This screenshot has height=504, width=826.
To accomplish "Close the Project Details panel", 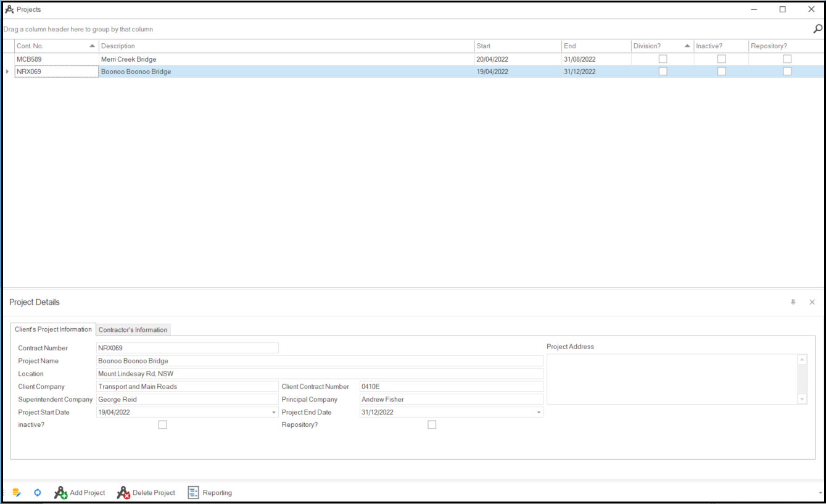I will (x=812, y=302).
